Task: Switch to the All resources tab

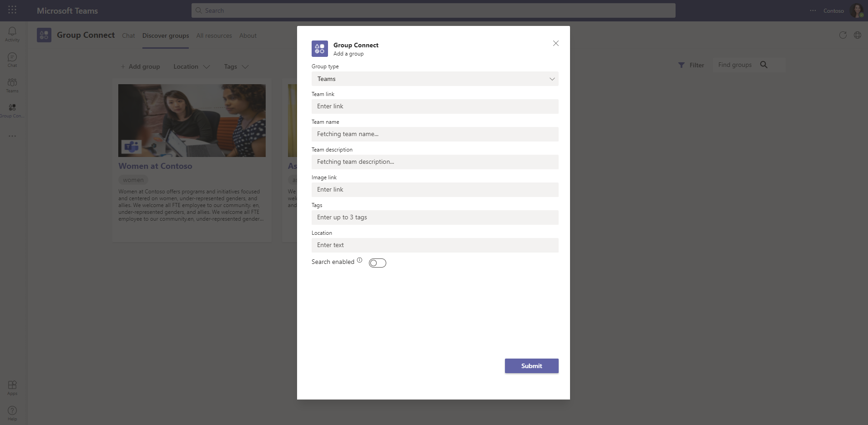Action: (x=214, y=35)
